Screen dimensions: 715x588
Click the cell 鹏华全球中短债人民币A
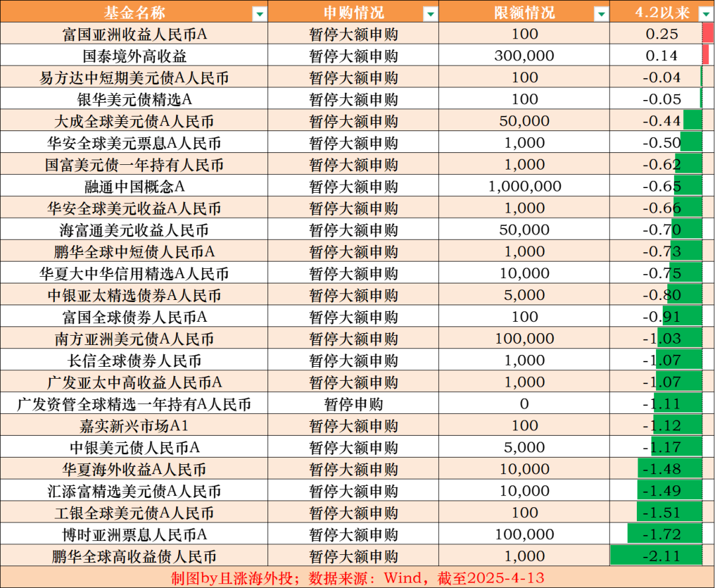click(x=134, y=252)
